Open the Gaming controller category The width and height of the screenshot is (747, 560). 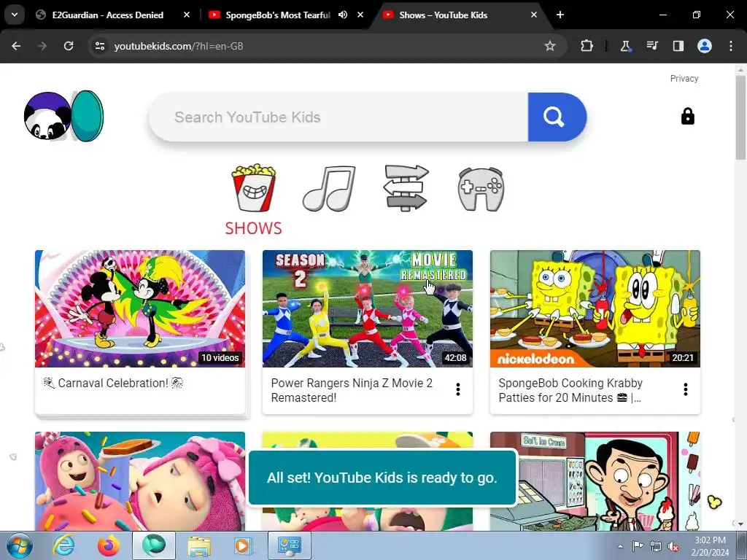point(481,189)
